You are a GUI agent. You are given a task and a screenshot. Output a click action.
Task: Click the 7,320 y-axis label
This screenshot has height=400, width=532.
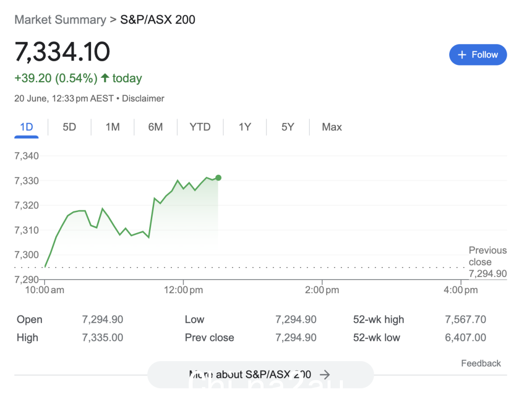click(x=27, y=206)
